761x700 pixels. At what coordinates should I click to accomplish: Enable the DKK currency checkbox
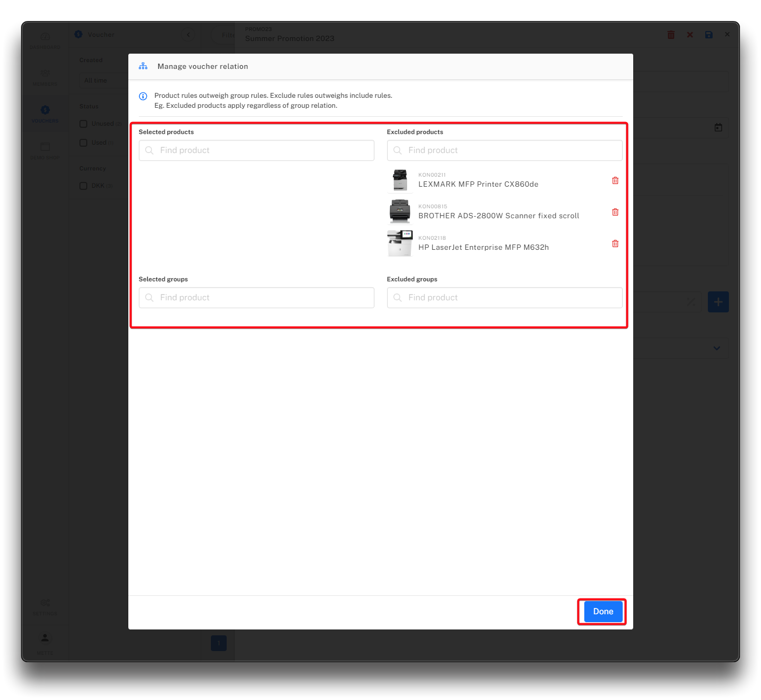(x=84, y=186)
